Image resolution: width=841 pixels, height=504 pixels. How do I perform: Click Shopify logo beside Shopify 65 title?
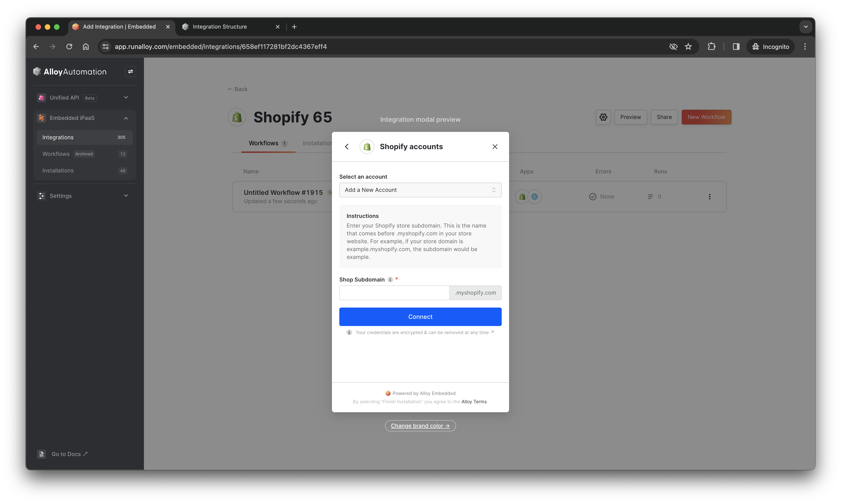(237, 117)
